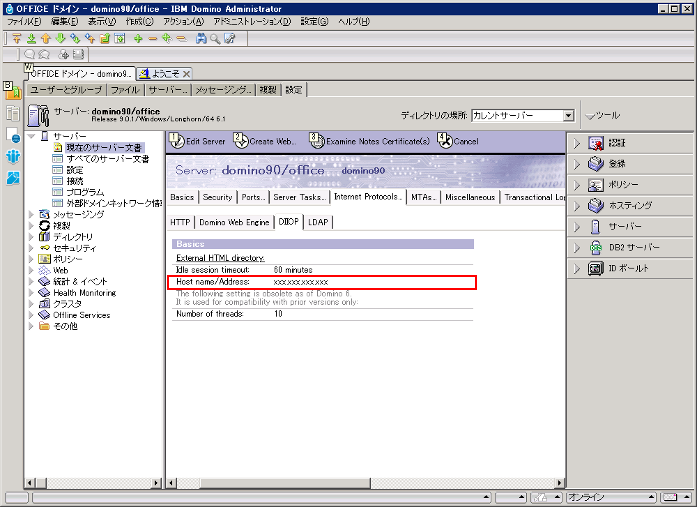Click the green plus expand-all toolbar icon

(x=167, y=39)
